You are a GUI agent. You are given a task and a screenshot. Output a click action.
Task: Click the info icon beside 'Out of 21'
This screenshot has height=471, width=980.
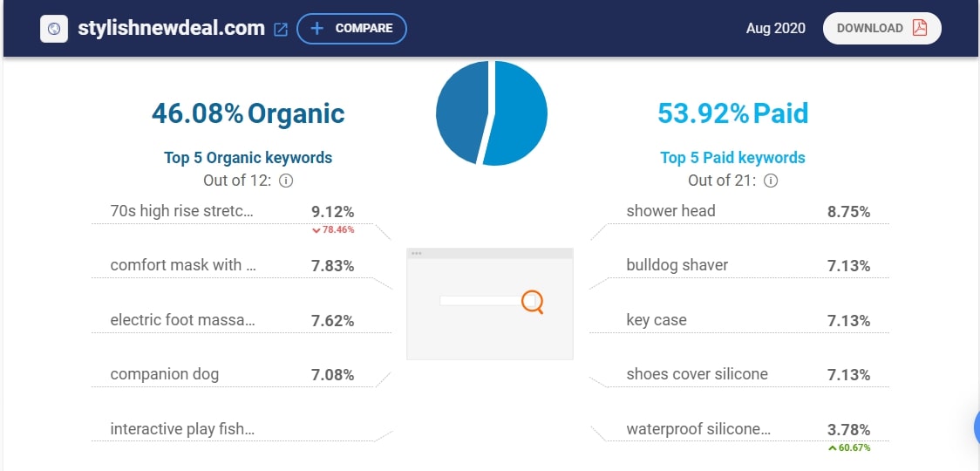(x=771, y=181)
